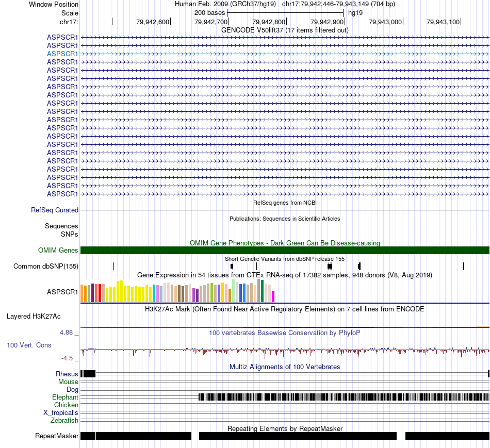This screenshot has height=448, width=490.
Task: Click the magenta last bar in GTEx chart
Action: 273,296
